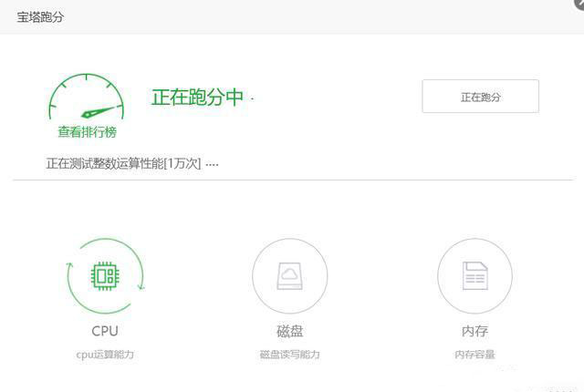Click the 磁盘读写能力 description text
584x392 pixels.
(290, 355)
